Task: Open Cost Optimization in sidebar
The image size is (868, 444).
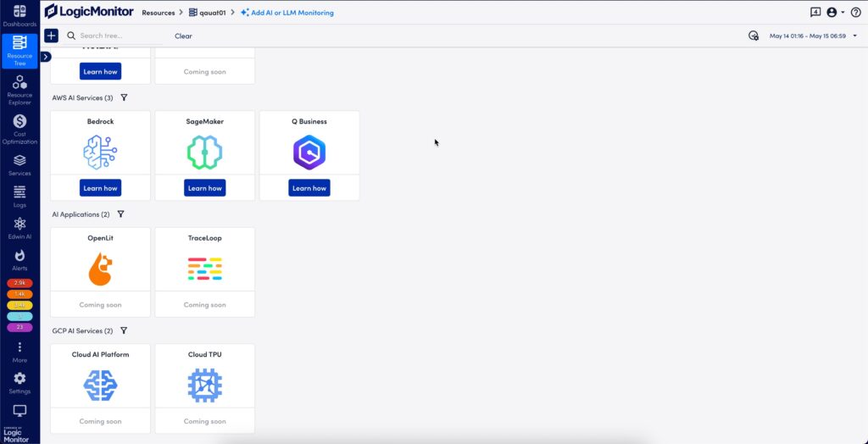Action: [19, 130]
